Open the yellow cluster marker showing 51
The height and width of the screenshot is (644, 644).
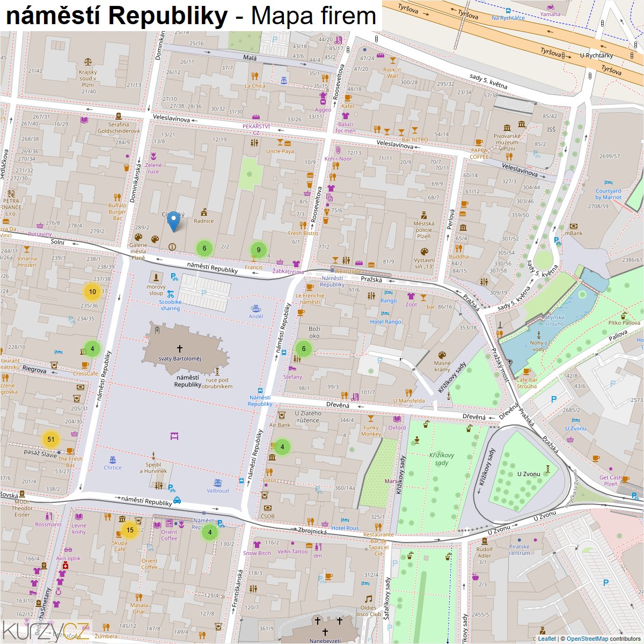click(x=51, y=439)
